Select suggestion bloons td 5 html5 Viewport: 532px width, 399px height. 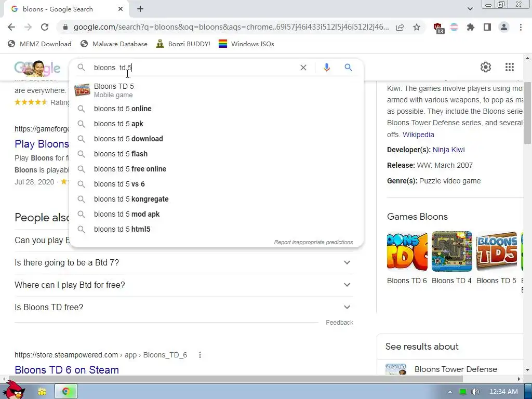[216, 229]
